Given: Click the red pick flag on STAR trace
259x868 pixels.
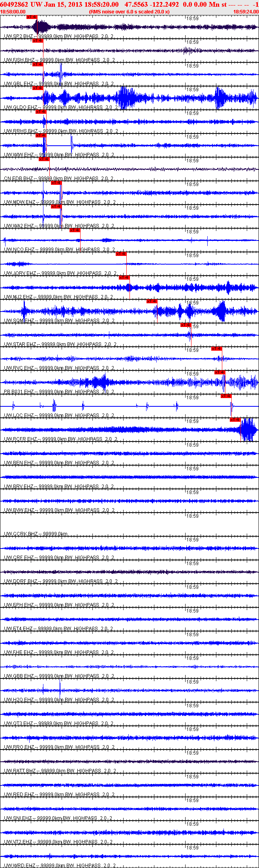Looking at the screenshot, I should pyautogui.click(x=186, y=325).
